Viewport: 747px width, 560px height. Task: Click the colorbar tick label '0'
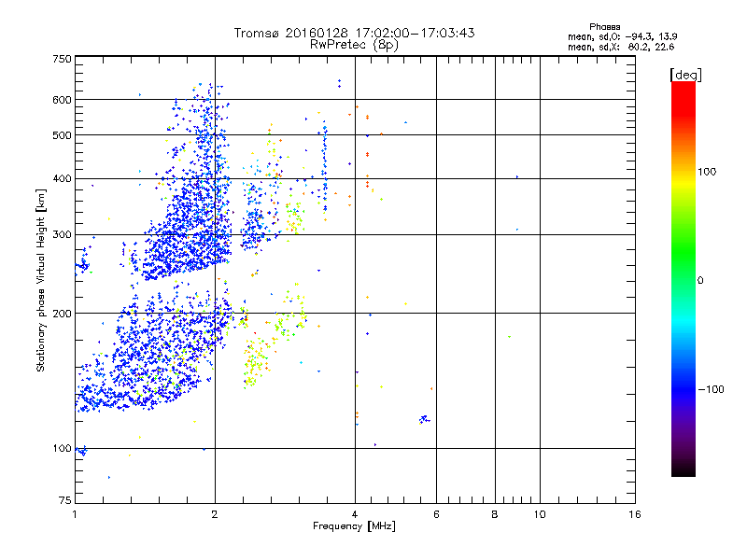(699, 281)
